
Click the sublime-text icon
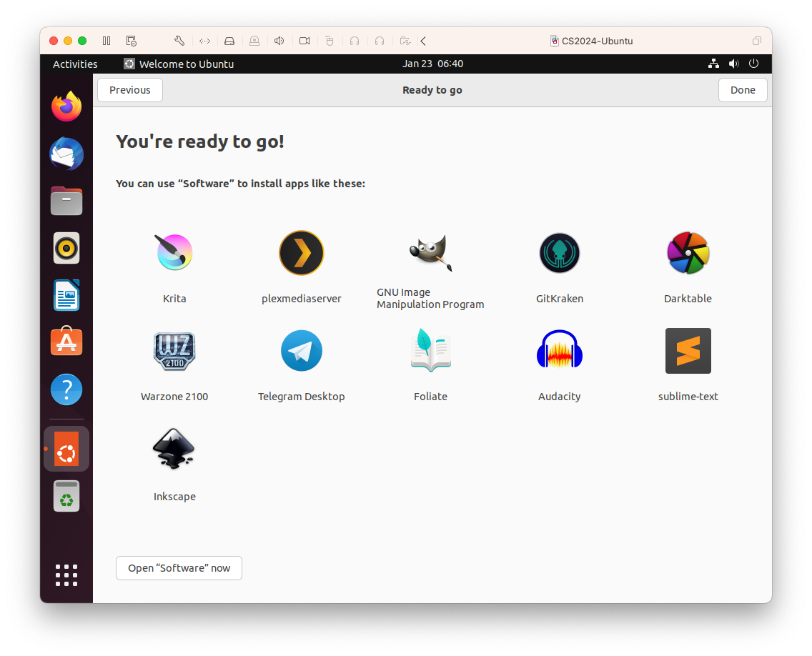click(x=688, y=351)
